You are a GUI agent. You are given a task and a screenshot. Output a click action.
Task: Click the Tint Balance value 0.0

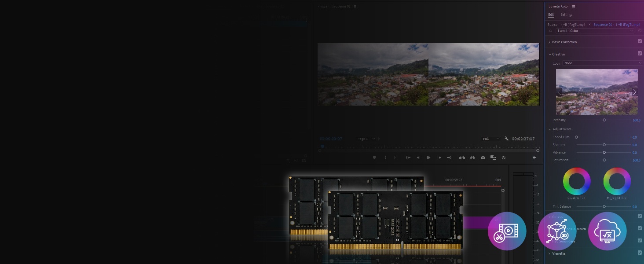(x=635, y=206)
